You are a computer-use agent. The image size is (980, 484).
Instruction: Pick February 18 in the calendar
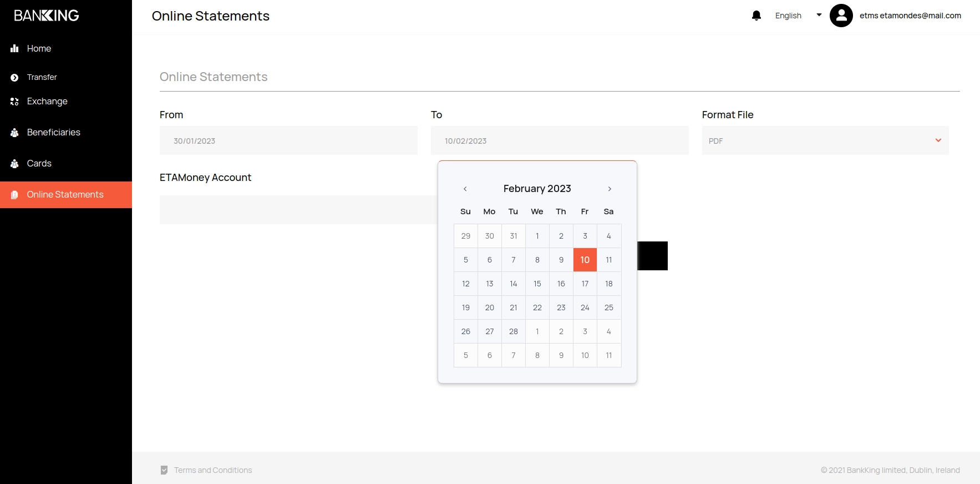coord(609,284)
